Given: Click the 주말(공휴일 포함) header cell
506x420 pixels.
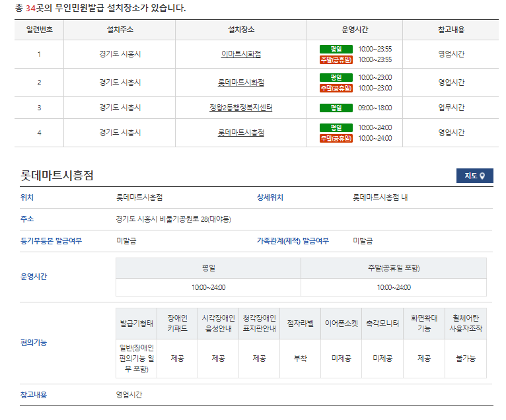Looking at the screenshot, I should [x=394, y=268].
